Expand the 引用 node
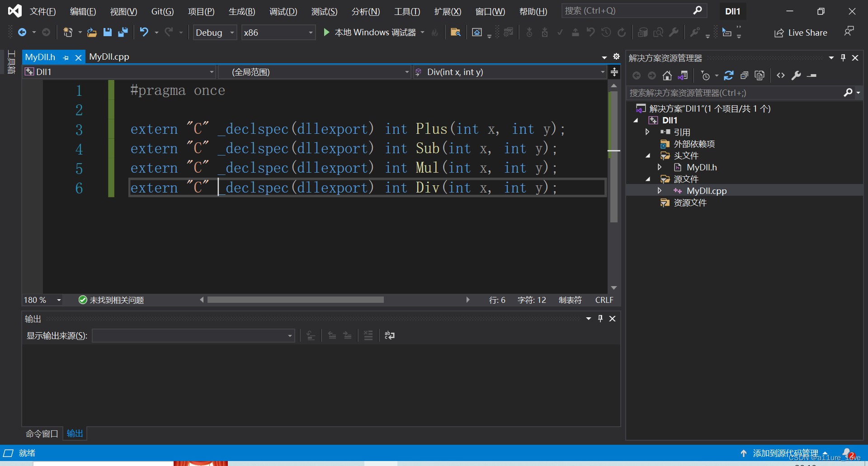 (647, 132)
